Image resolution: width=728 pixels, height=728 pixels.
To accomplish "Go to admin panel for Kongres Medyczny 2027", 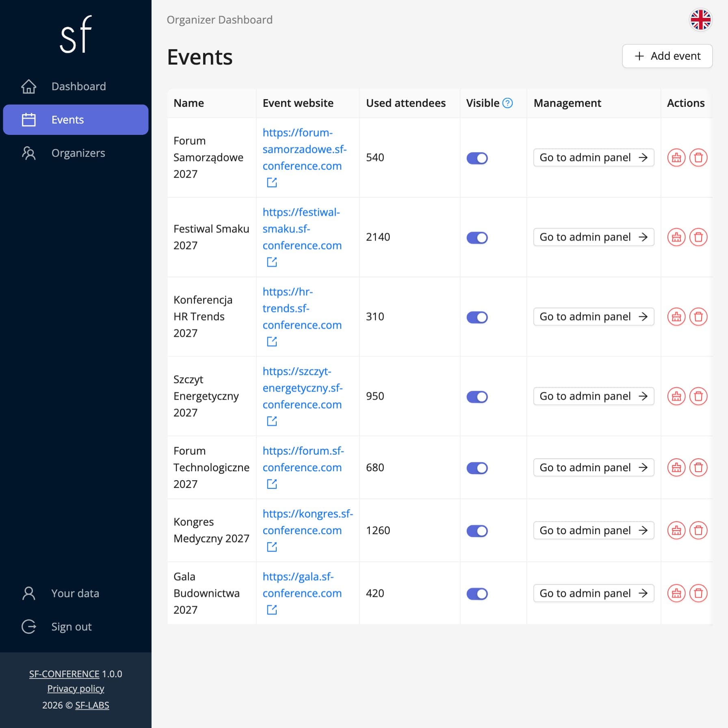I will coord(594,531).
